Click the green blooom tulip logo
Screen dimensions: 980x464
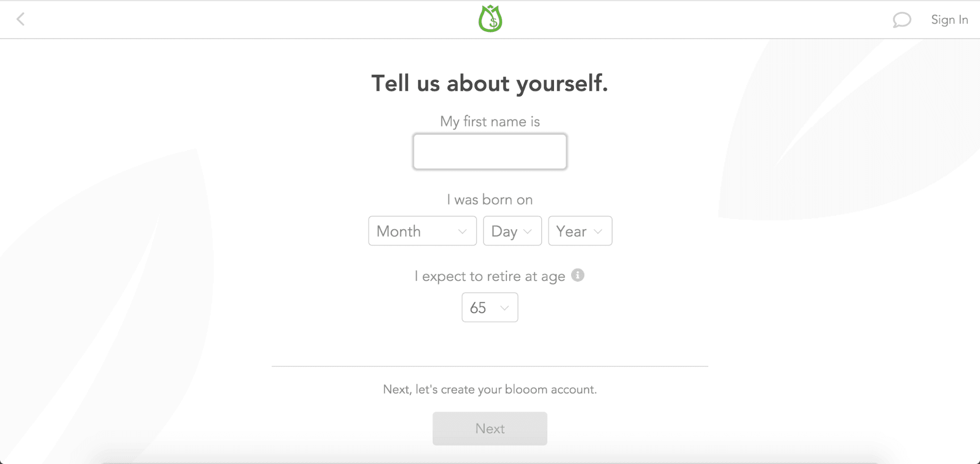[x=490, y=19]
